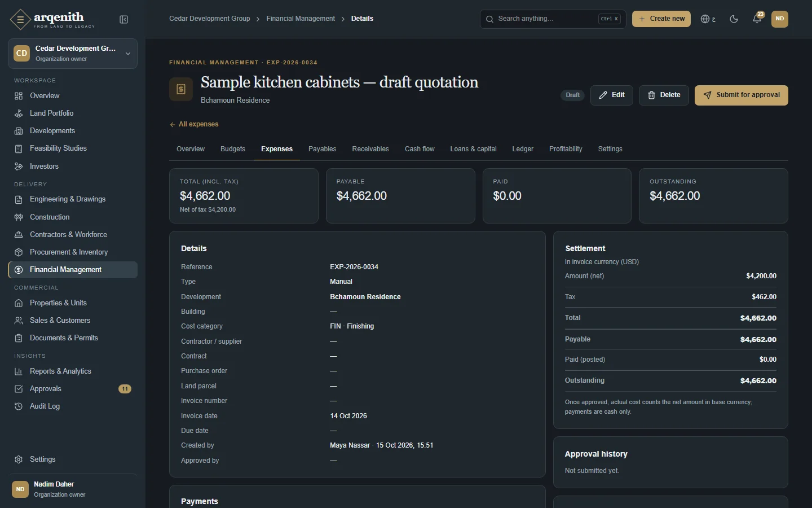Open Bchamoun Residence development link
The height and width of the screenshot is (508, 812).
tap(365, 297)
